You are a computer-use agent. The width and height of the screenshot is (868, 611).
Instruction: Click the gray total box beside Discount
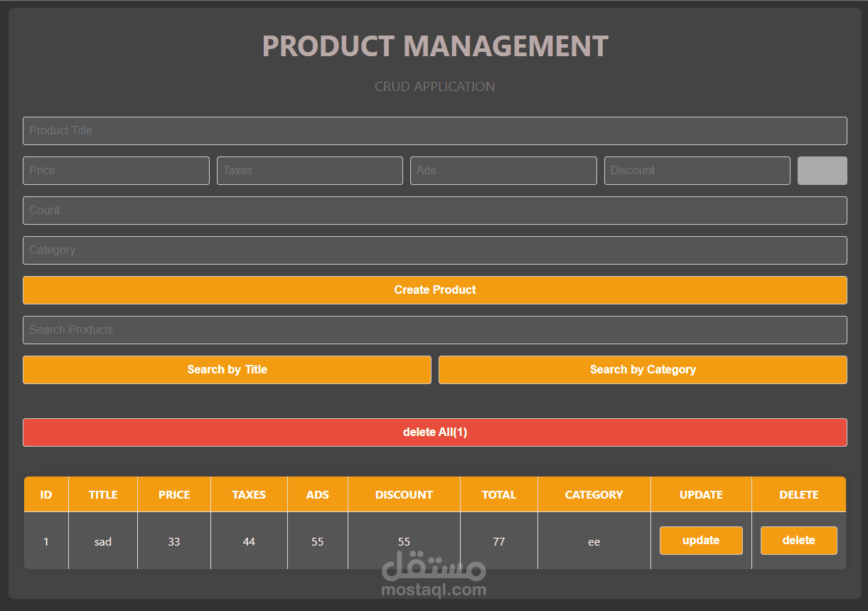pyautogui.click(x=823, y=171)
